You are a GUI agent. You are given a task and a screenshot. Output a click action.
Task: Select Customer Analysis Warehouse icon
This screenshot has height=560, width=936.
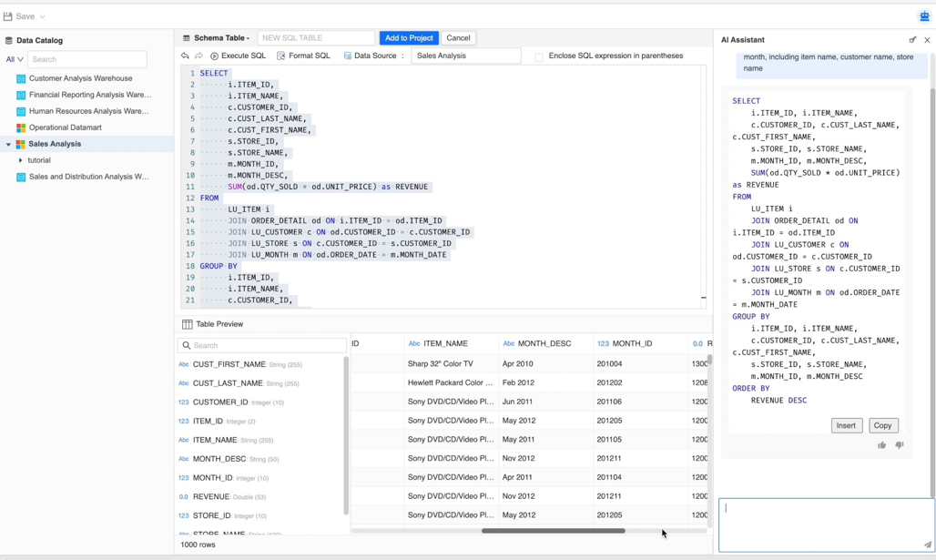pos(21,78)
